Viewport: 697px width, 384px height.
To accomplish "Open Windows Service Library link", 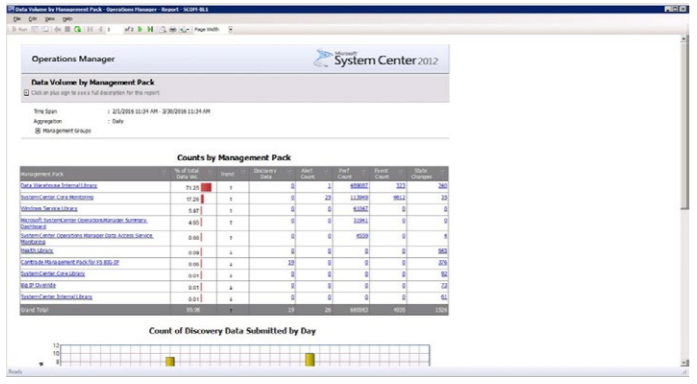I will point(49,209).
